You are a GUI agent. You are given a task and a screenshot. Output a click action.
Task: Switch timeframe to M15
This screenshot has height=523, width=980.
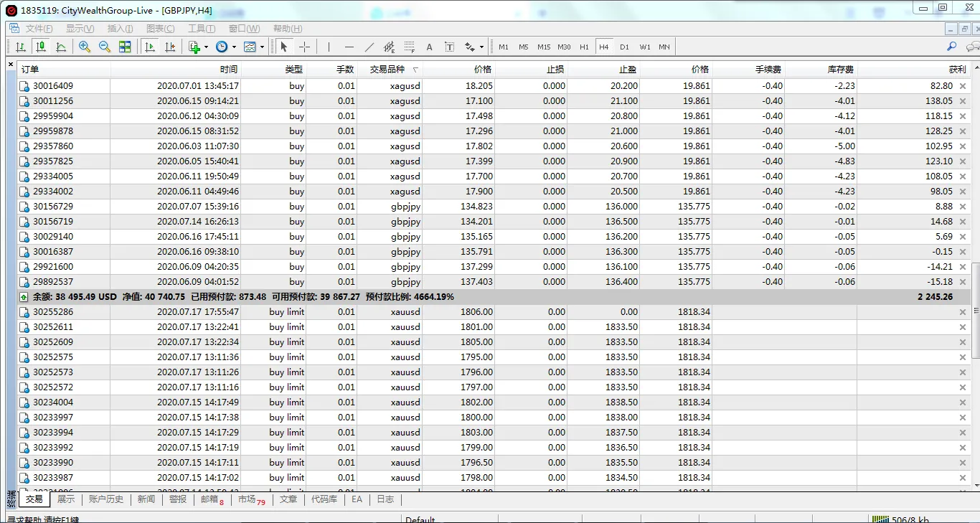tap(544, 47)
